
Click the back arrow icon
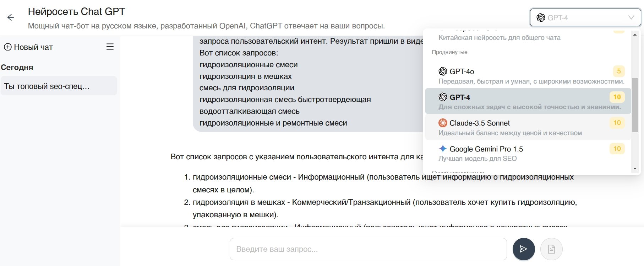(x=11, y=17)
